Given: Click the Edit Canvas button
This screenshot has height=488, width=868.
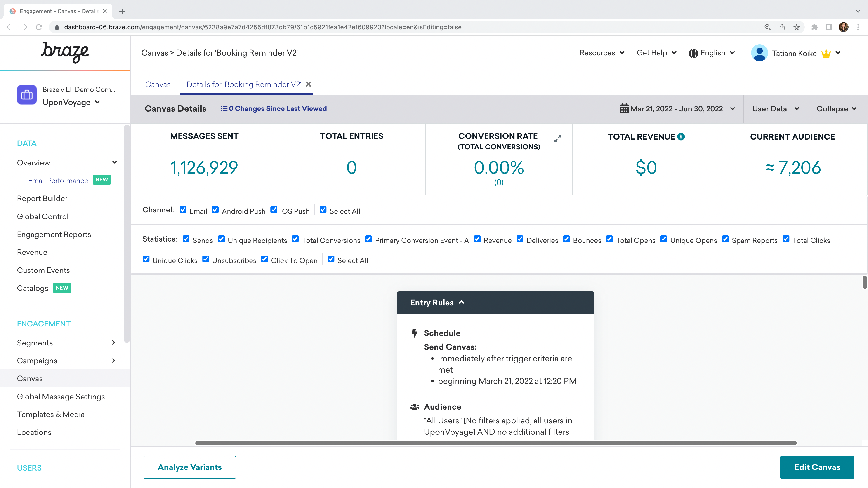Looking at the screenshot, I should tap(817, 467).
